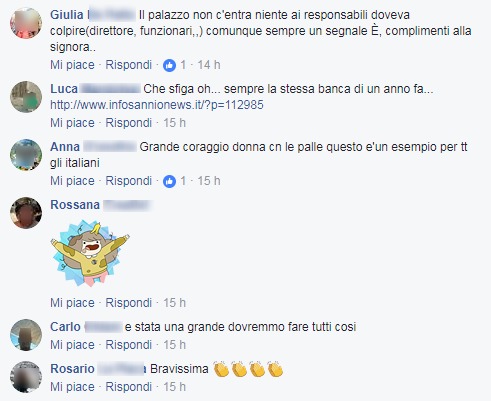The width and height of the screenshot is (491, 401).
Task: Click the like reaction icon on Giulia's comment
Action: [x=169, y=65]
